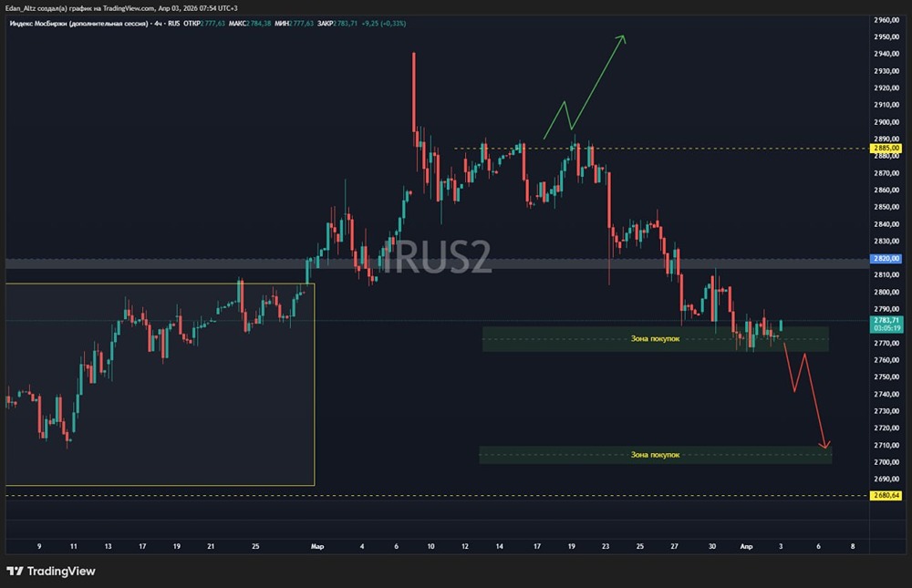Image resolution: width=912 pixels, height=588 pixels.
Task: Click the 2940,00 price axis label
Action: 886,54
